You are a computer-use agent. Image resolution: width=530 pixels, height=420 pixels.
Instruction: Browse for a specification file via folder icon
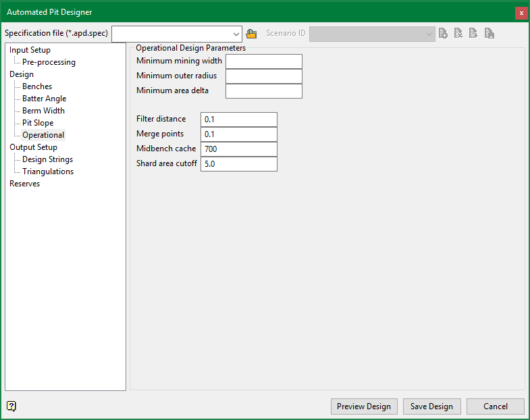pyautogui.click(x=251, y=33)
